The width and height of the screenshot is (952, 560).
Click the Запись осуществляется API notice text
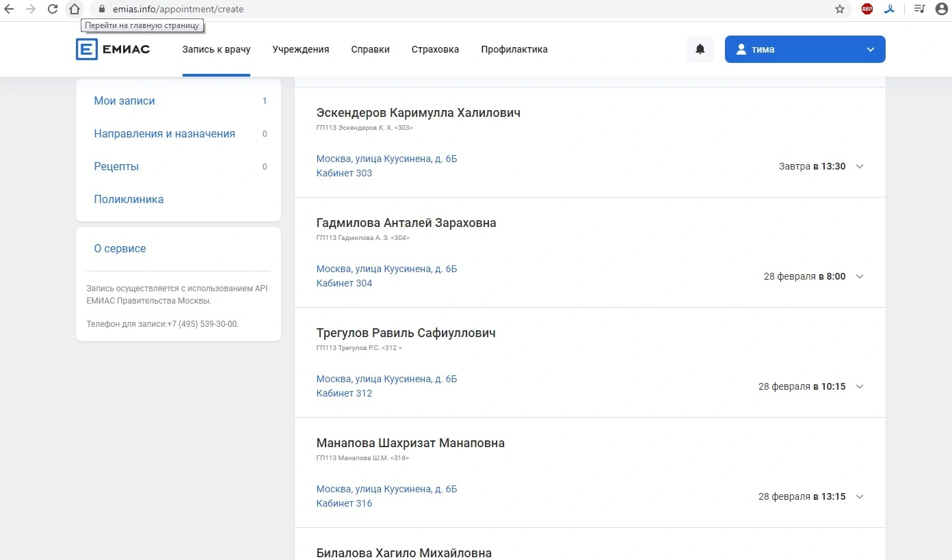[x=177, y=295]
